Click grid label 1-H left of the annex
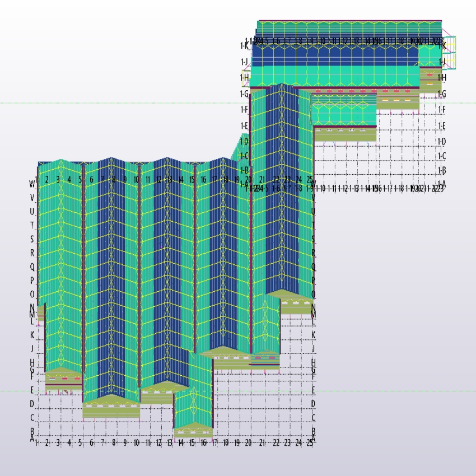The width and height of the screenshot is (476, 476). 244,77
